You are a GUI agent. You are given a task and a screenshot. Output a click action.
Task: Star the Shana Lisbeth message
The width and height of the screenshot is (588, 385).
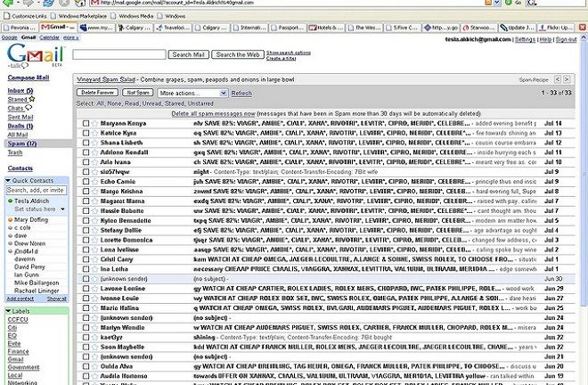[94, 143]
